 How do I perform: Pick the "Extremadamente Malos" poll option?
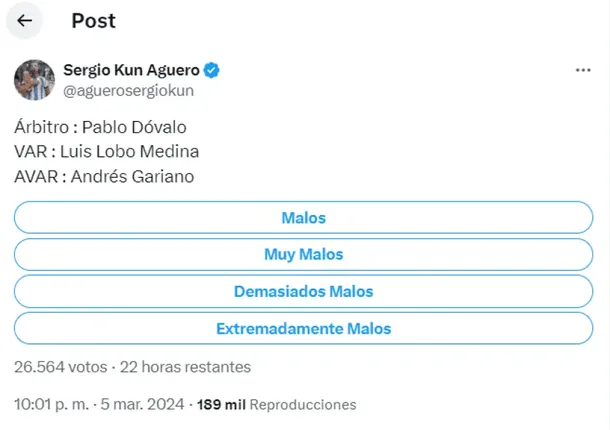[304, 328]
